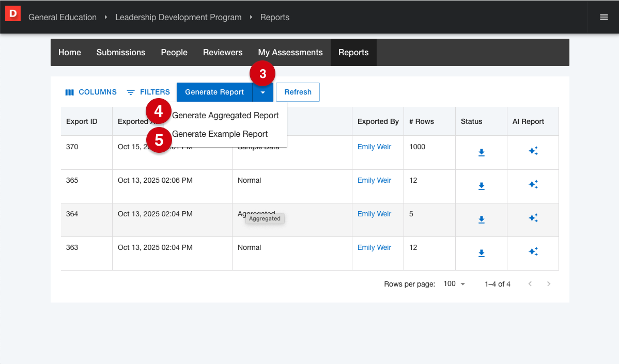Open the Rows per page dropdown

(454, 284)
